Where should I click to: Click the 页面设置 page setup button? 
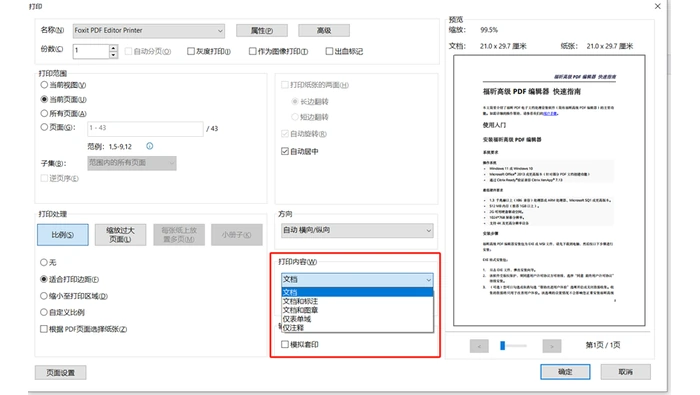(x=61, y=373)
